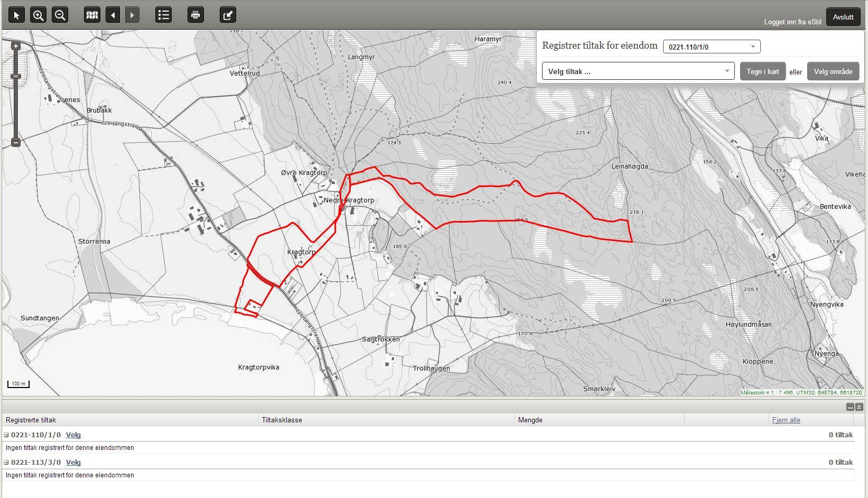Click the Storrenna map label
The height and width of the screenshot is (498, 868).
[94, 241]
